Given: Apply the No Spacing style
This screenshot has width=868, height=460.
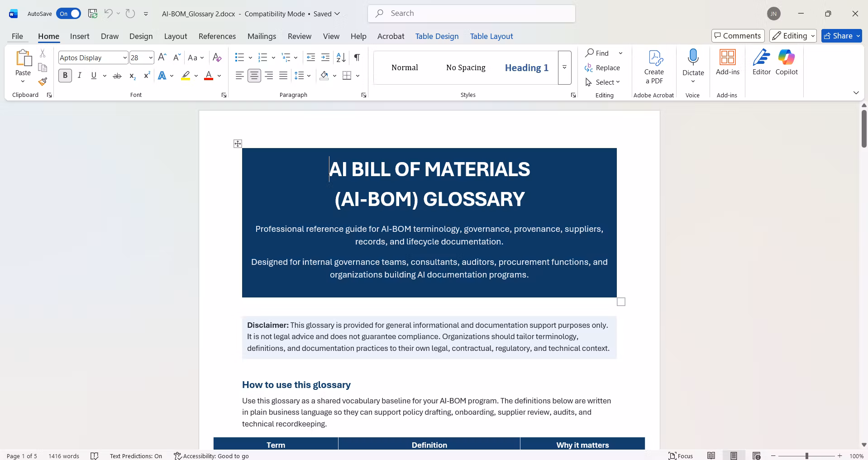Looking at the screenshot, I should tap(466, 67).
